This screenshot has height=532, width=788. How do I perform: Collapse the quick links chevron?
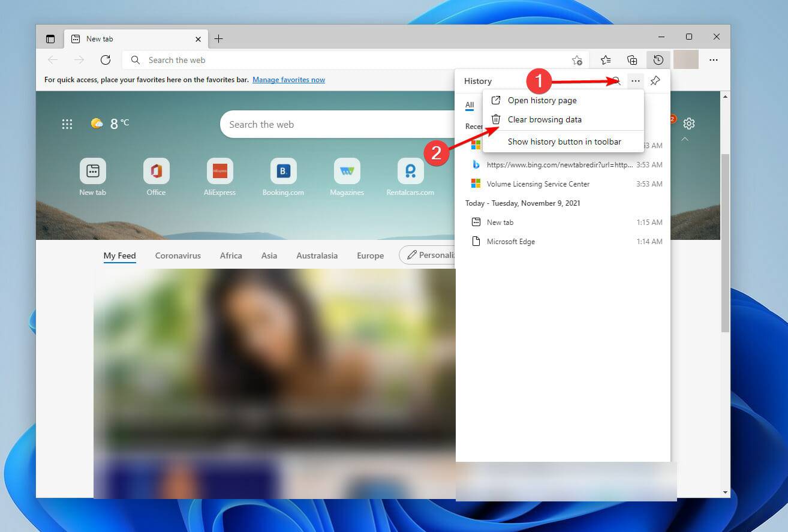(685, 140)
